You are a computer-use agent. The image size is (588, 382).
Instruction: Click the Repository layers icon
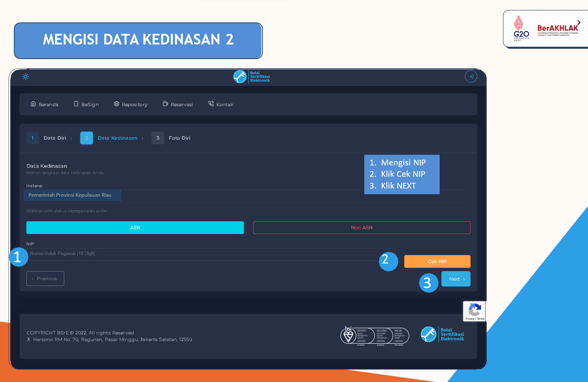(x=117, y=104)
